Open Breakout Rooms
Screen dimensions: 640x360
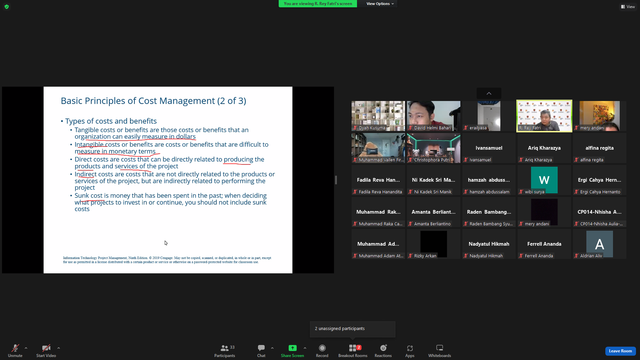(x=353, y=350)
